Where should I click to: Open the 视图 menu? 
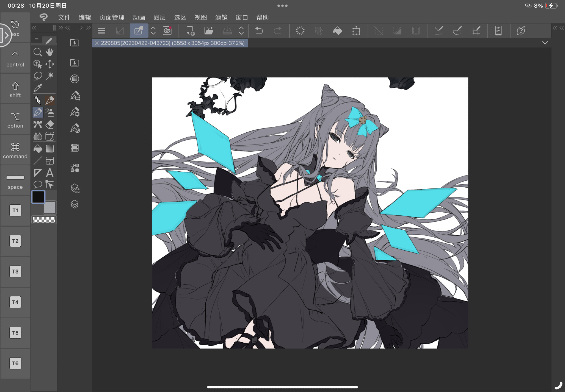coord(201,17)
